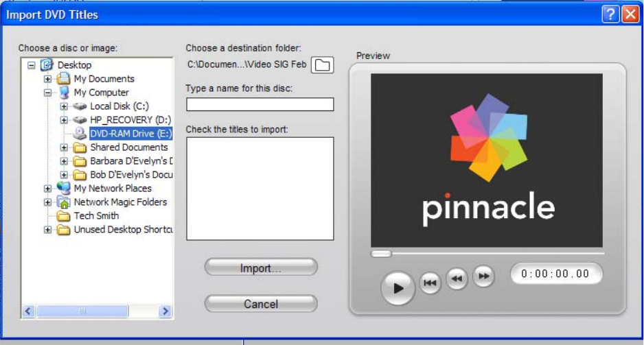The height and width of the screenshot is (345, 644).
Task: Click Barbara D'Evelyn's folder icon
Action: [80, 160]
